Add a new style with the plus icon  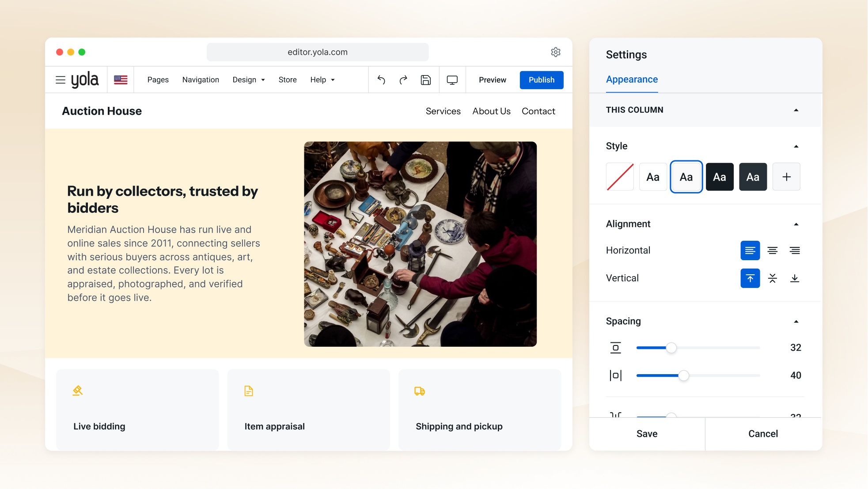(786, 177)
